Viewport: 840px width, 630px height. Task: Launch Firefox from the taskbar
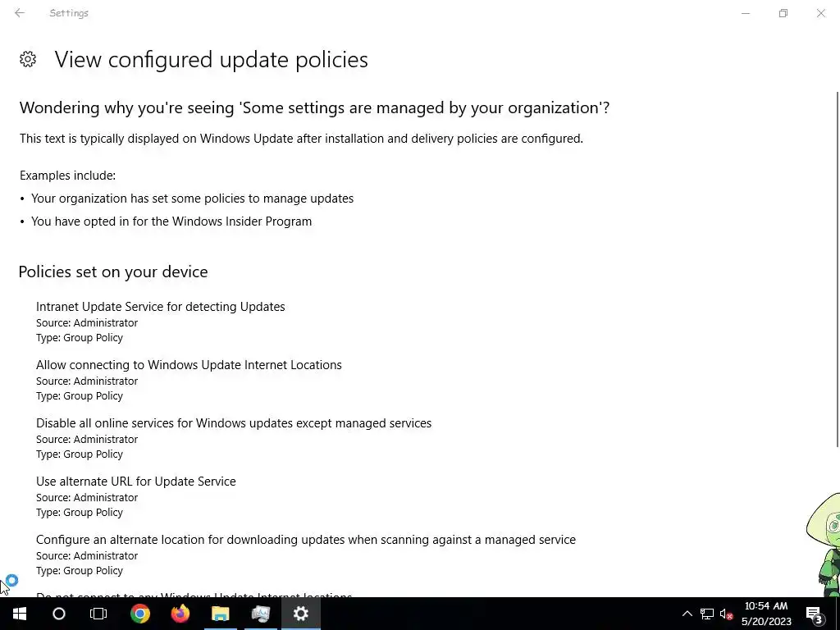(180, 614)
